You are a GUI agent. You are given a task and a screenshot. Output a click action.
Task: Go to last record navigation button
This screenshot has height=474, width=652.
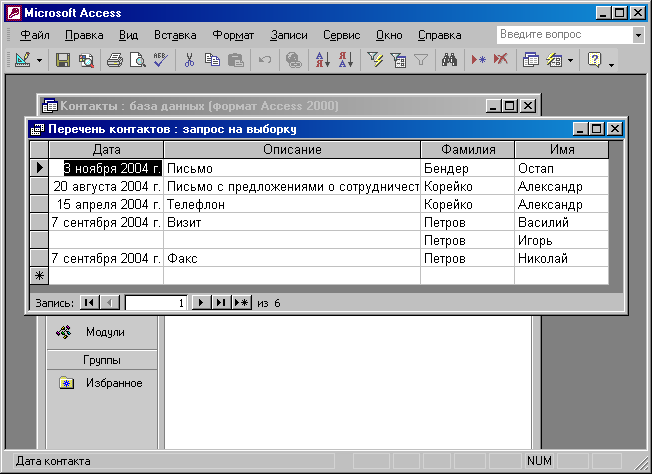click(x=221, y=302)
